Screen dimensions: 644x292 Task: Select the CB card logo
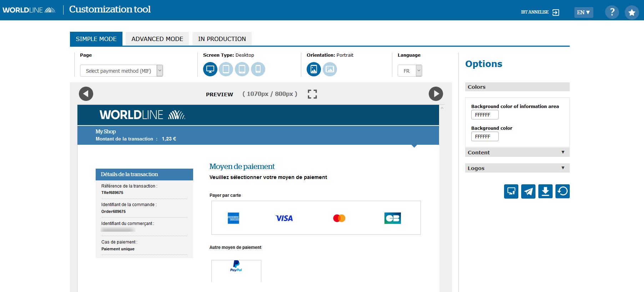tap(393, 218)
